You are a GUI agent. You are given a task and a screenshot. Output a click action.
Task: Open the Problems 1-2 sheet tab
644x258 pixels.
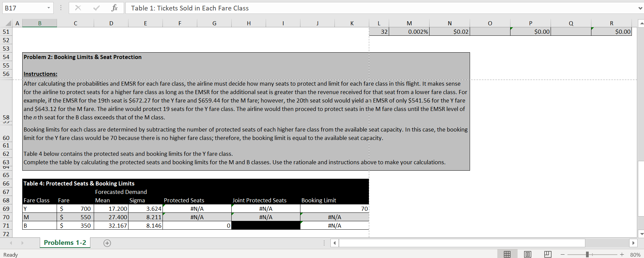(x=65, y=242)
